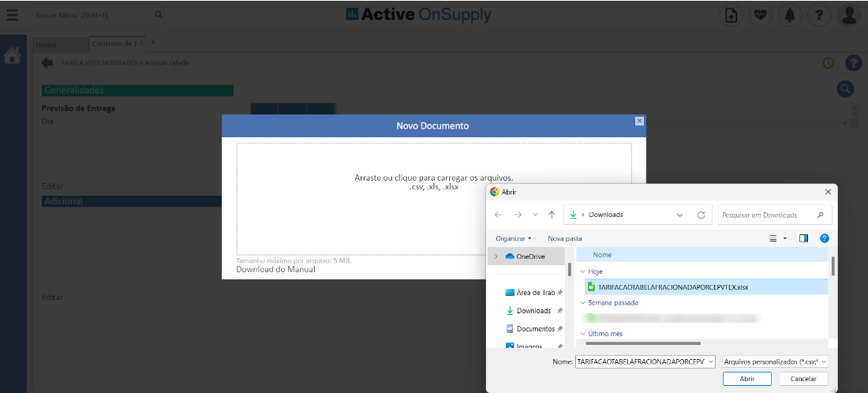Click Nova pasta in file dialog
The image size is (868, 393).
[565, 238]
